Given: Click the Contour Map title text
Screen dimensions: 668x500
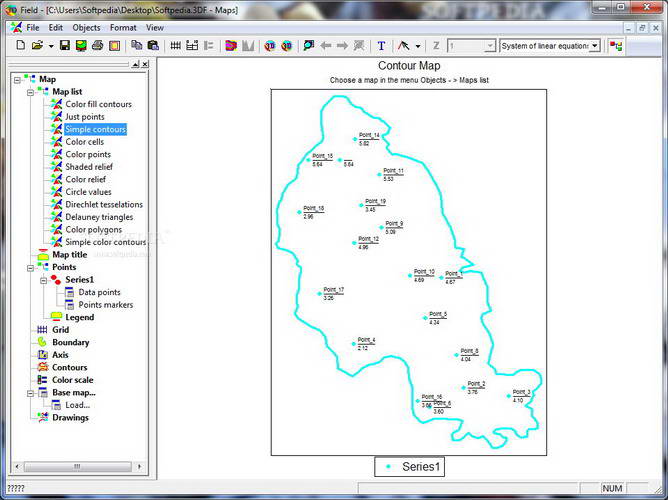Looking at the screenshot, I should [408, 65].
